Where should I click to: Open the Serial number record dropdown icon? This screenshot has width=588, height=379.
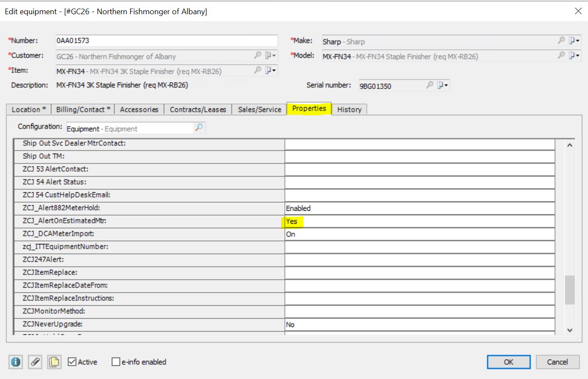click(x=443, y=85)
